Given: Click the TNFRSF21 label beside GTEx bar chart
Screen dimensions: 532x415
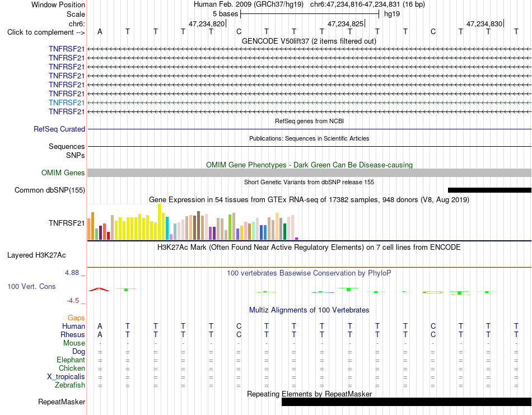Looking at the screenshot, I should coord(67,223).
